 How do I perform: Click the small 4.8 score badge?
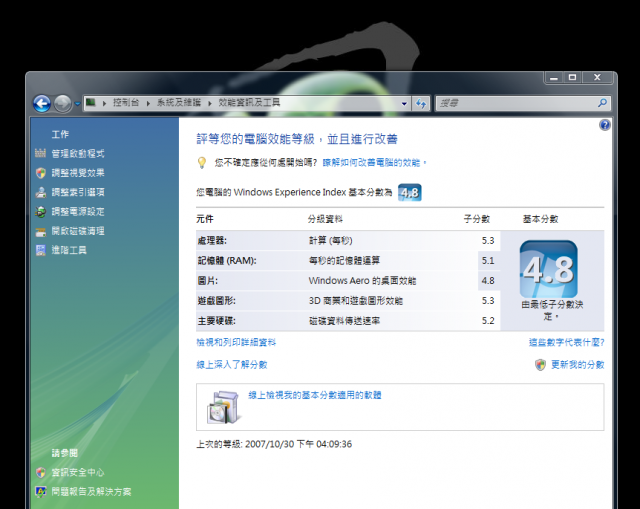coord(410,192)
